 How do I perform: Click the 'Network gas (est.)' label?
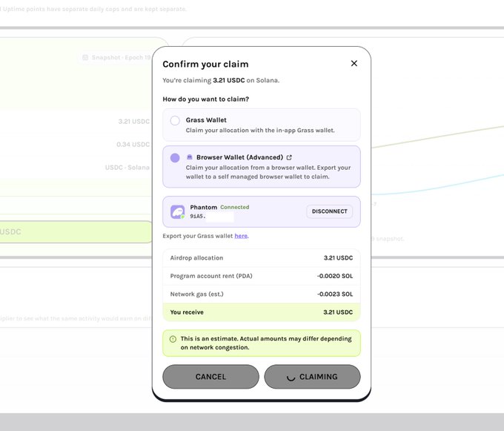[196, 294]
